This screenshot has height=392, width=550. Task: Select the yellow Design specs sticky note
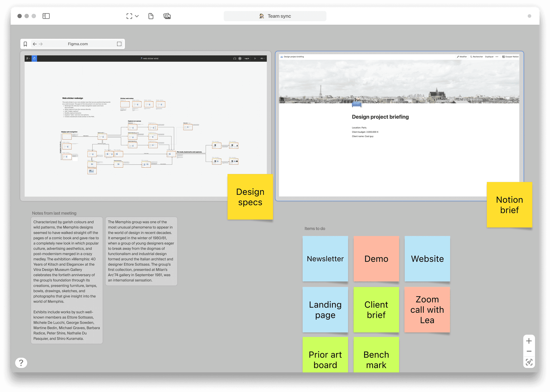(x=250, y=197)
